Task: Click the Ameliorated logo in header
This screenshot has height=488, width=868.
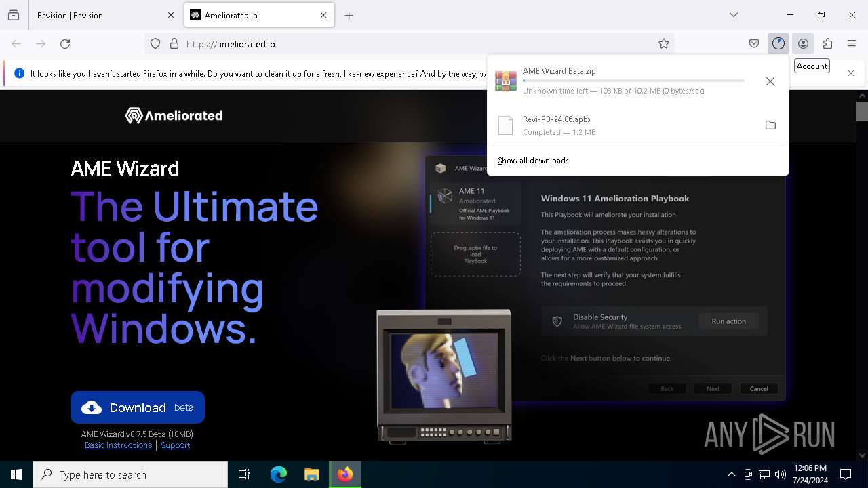Action: (x=174, y=116)
